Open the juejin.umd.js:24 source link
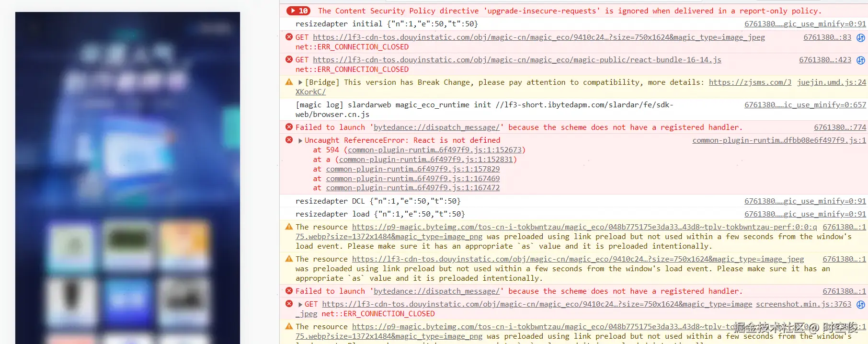 pos(831,82)
